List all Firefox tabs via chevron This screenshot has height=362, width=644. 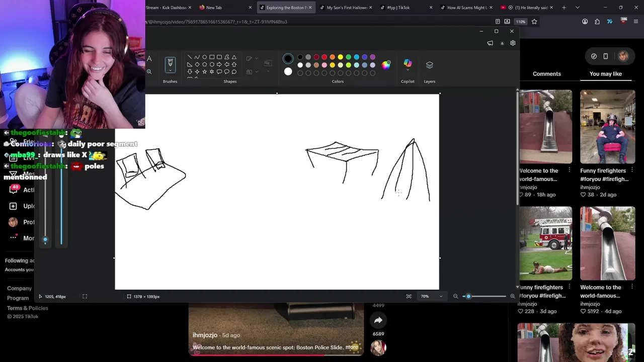(577, 8)
